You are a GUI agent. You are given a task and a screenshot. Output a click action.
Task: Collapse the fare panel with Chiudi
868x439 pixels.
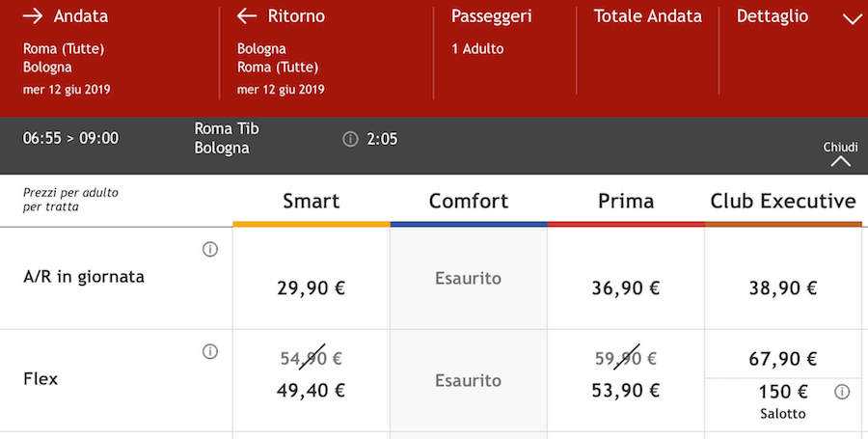pos(840,153)
